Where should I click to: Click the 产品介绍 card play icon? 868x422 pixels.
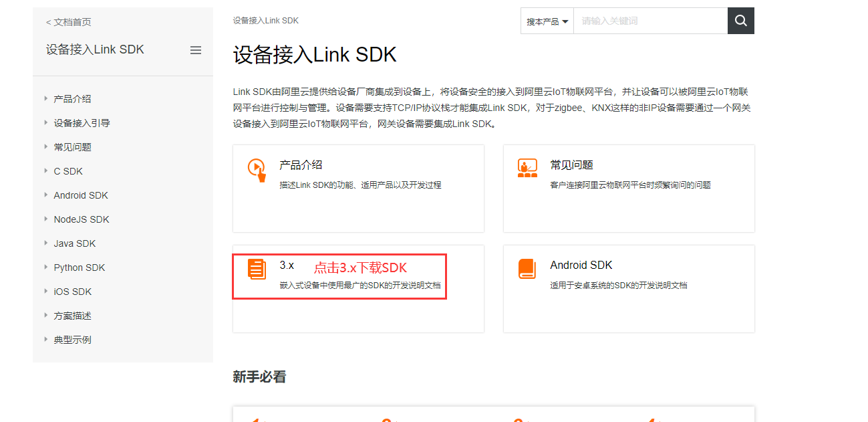tap(257, 170)
